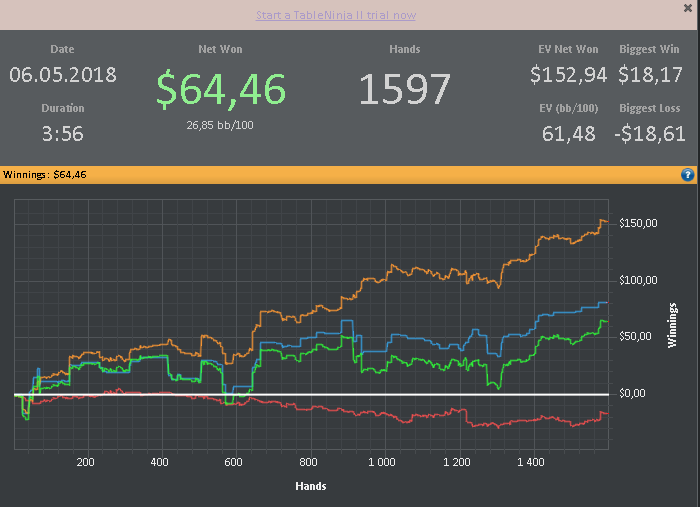Click the EV Net Won label
700x507 pixels.
(x=568, y=49)
